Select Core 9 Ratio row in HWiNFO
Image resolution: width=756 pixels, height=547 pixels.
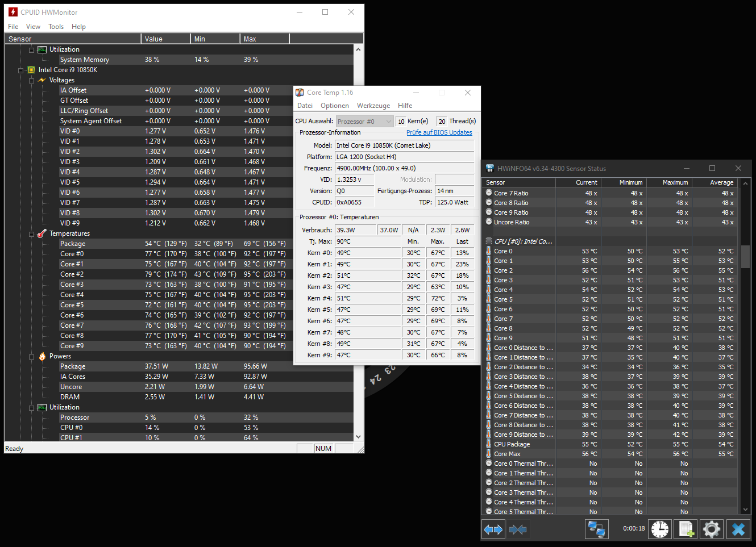tap(610, 212)
